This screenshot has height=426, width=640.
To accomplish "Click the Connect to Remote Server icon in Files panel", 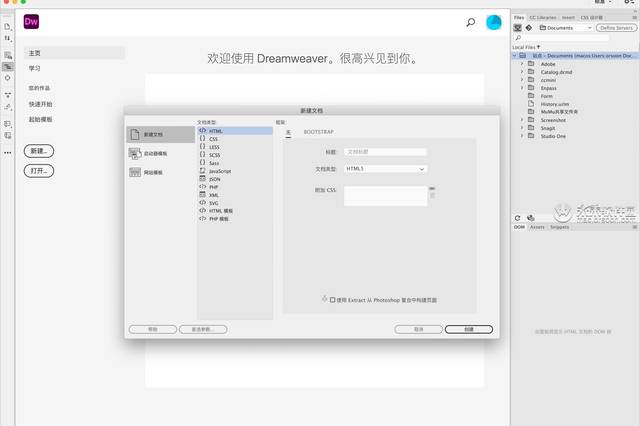I will tap(518, 28).
